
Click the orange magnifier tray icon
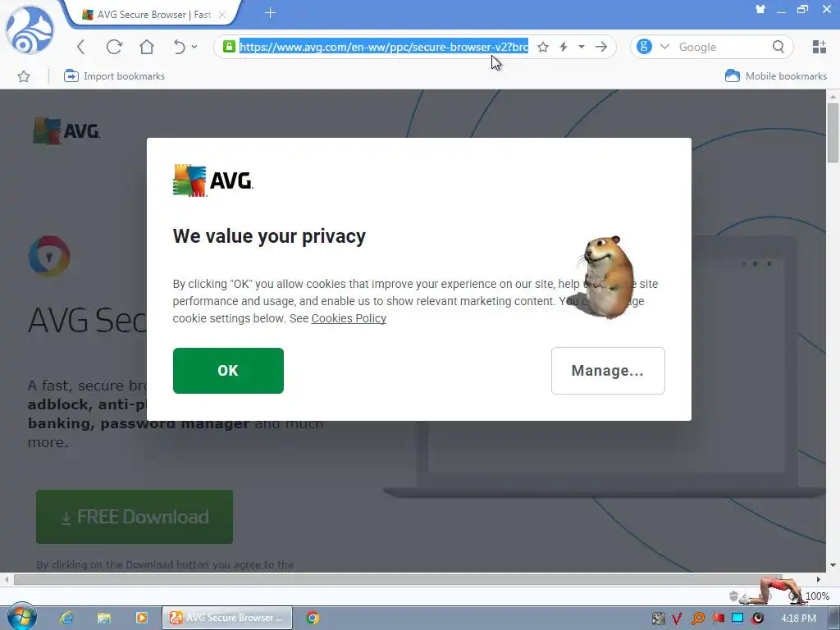(x=697, y=619)
